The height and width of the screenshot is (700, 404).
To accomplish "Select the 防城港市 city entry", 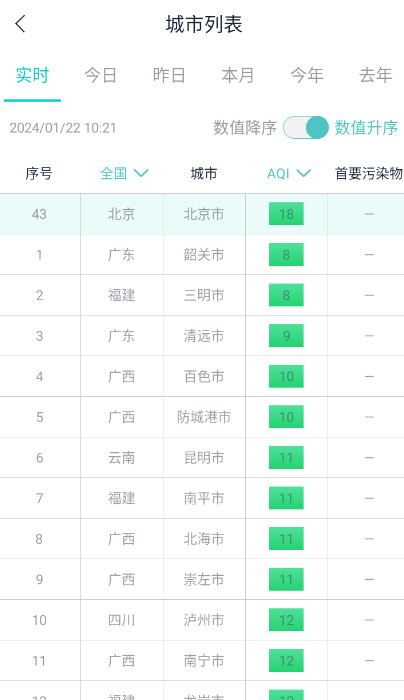I will click(x=202, y=417).
